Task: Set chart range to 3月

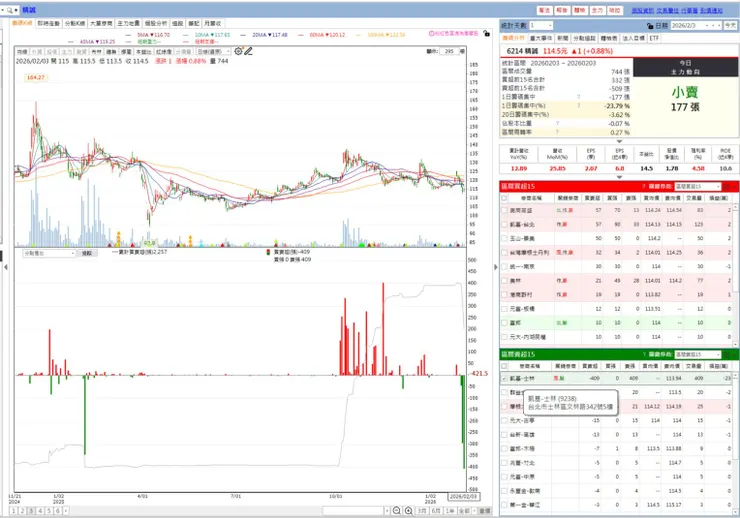Action: click(422, 511)
